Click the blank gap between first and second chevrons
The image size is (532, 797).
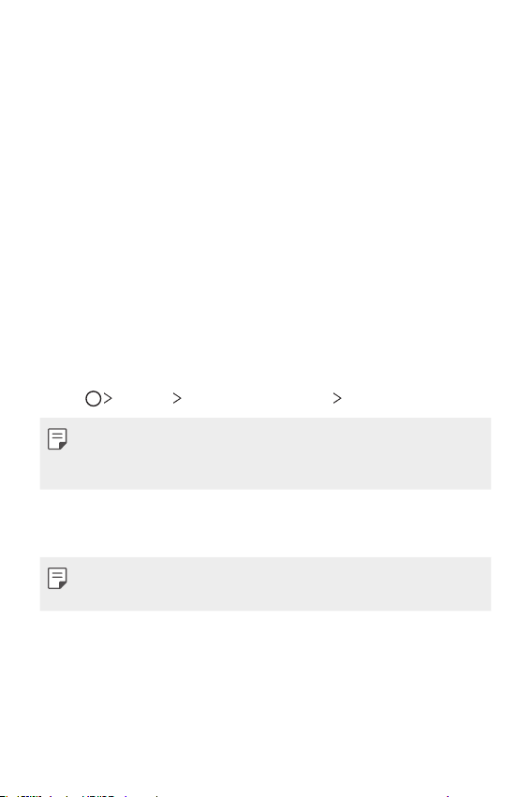click(x=142, y=398)
